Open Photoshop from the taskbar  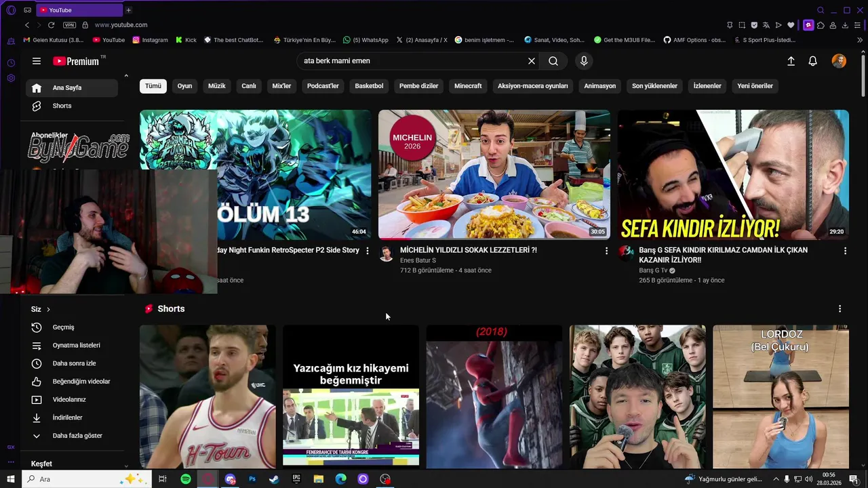(252, 479)
